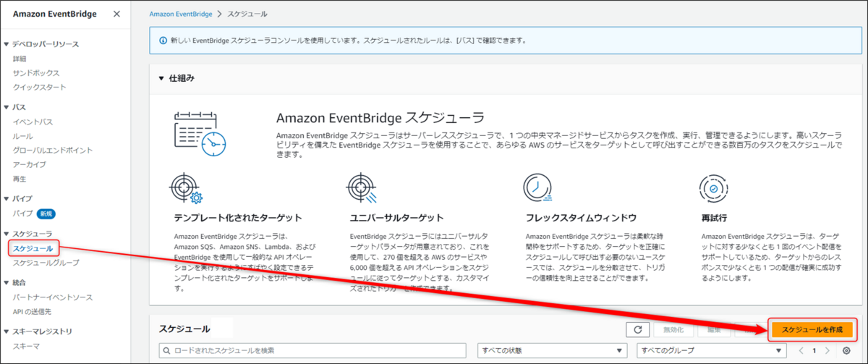
Task: Click the フレックスタイムウィンドウ clock icon
Action: pyautogui.click(x=538, y=190)
